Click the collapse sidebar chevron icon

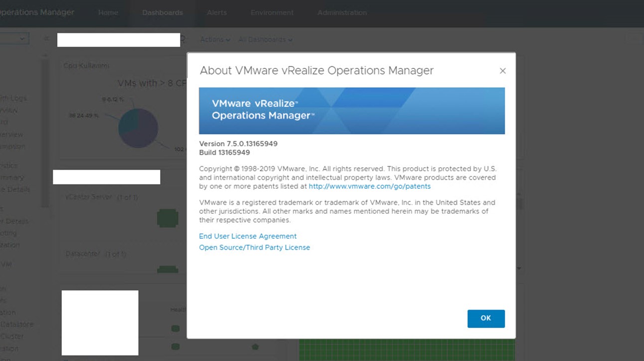(x=46, y=38)
